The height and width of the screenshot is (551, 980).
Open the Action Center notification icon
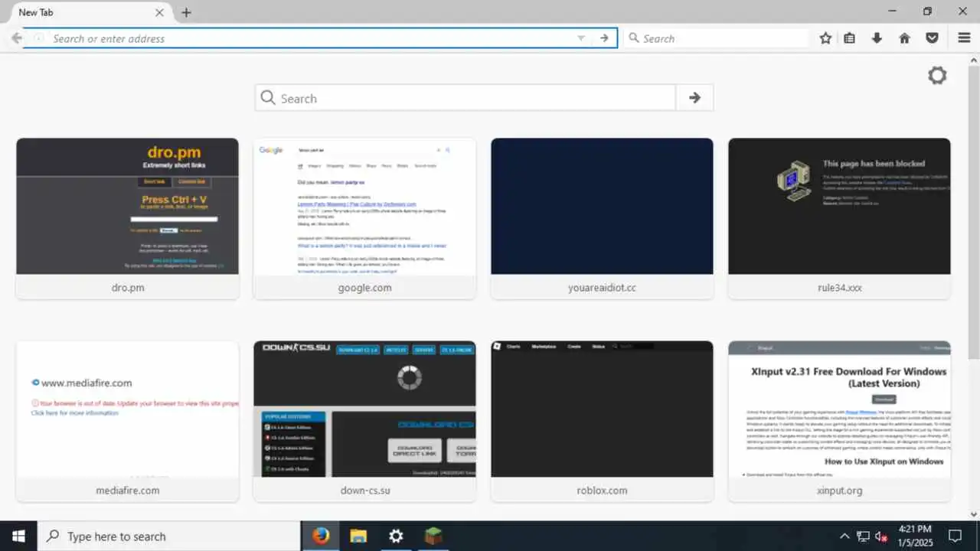[x=955, y=536]
